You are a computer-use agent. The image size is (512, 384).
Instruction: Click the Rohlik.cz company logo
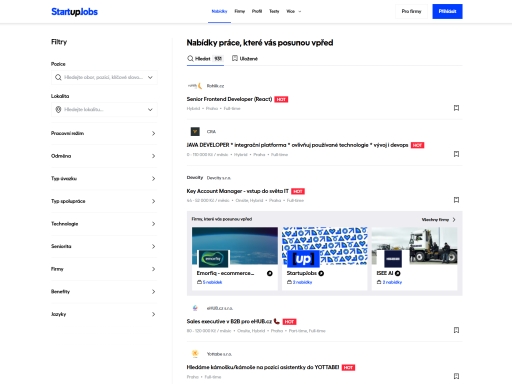click(x=195, y=86)
